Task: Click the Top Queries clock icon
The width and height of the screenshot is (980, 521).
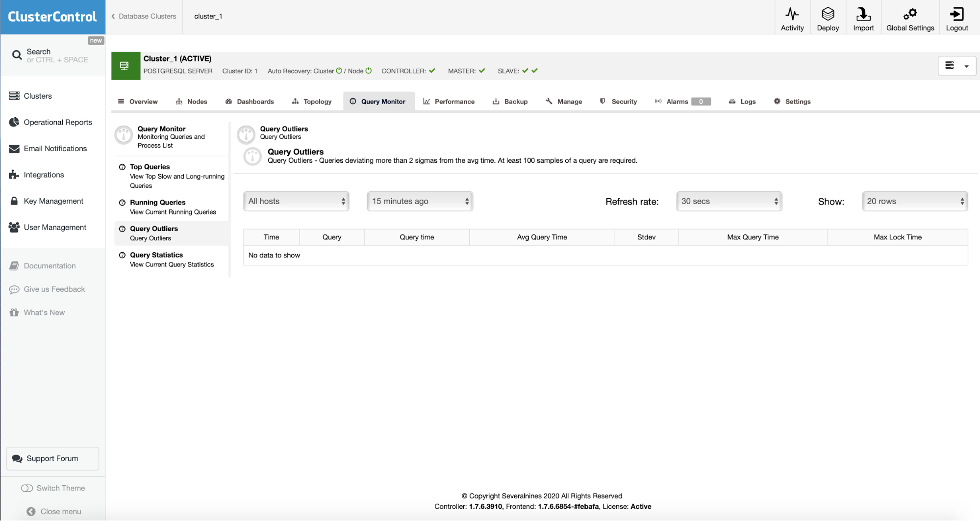Action: 122,167
